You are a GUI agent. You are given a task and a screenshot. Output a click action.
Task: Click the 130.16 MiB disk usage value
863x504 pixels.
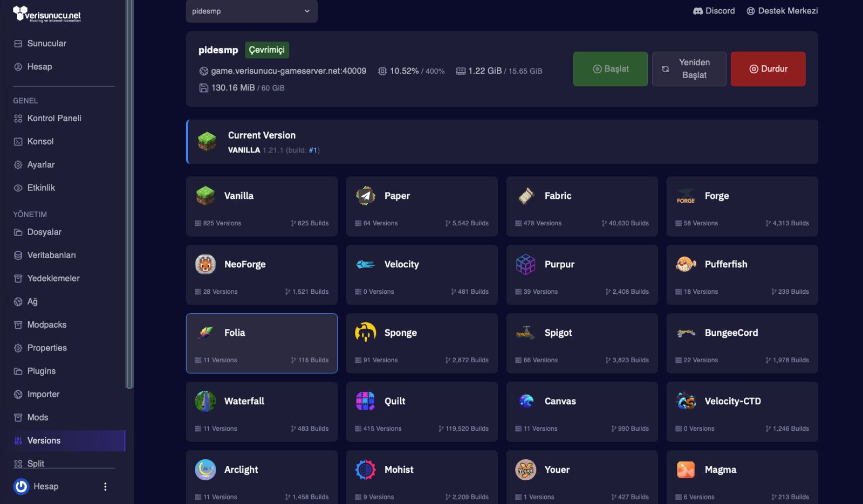pyautogui.click(x=232, y=88)
